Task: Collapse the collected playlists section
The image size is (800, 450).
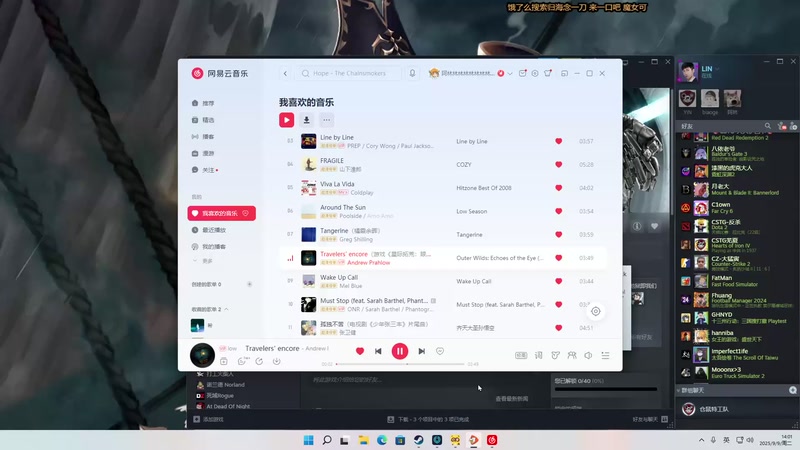Action: point(226,309)
